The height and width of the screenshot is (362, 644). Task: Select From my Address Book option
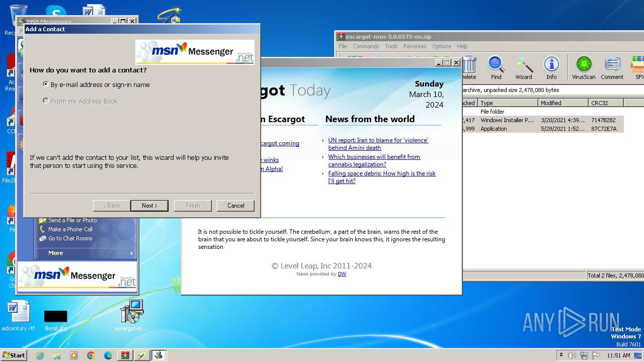[x=80, y=101]
